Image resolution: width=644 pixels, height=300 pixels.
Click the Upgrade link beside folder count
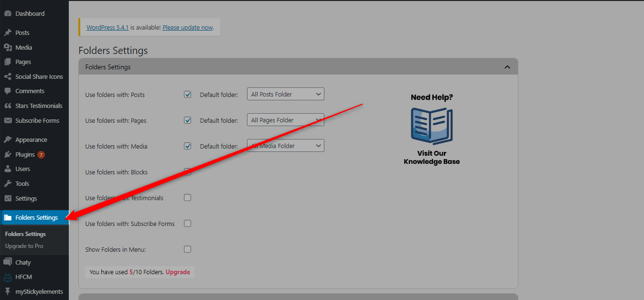point(178,272)
